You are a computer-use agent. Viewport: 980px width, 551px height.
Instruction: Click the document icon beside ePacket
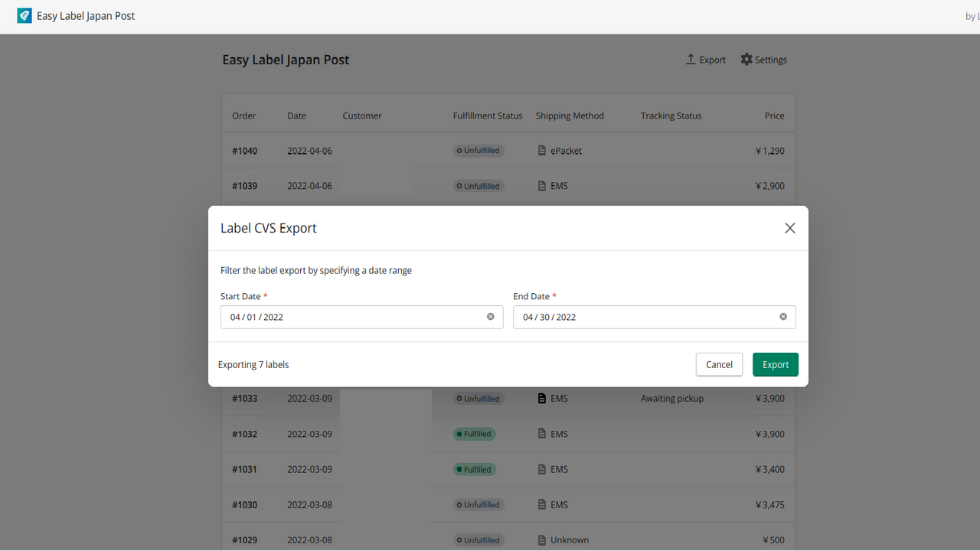542,151
